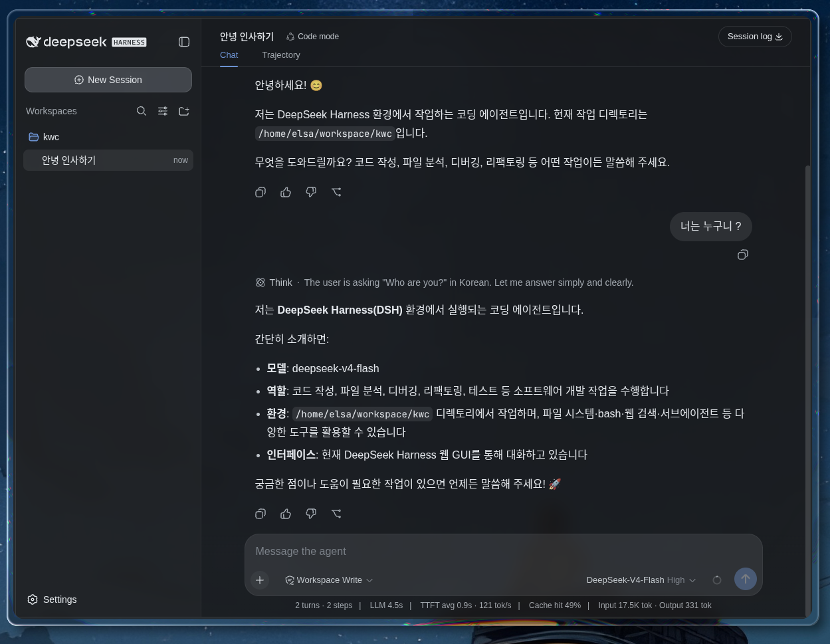Image resolution: width=830 pixels, height=644 pixels.
Task: Select the '안녕 인사하기' session
Action: [x=108, y=160]
